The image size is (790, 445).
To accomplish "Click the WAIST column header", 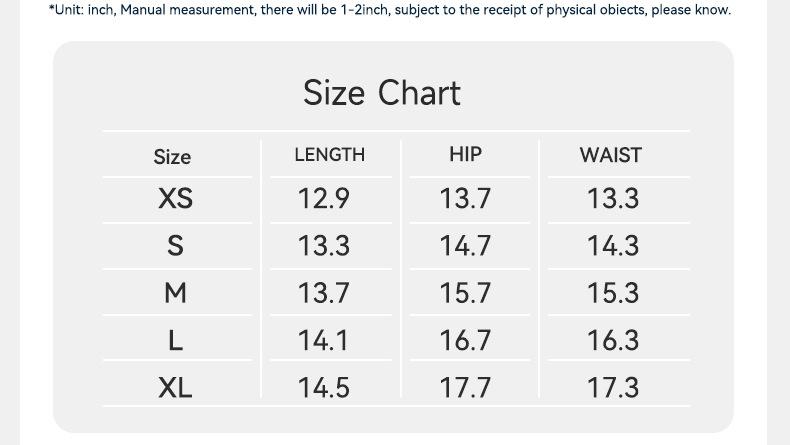I will pyautogui.click(x=611, y=155).
